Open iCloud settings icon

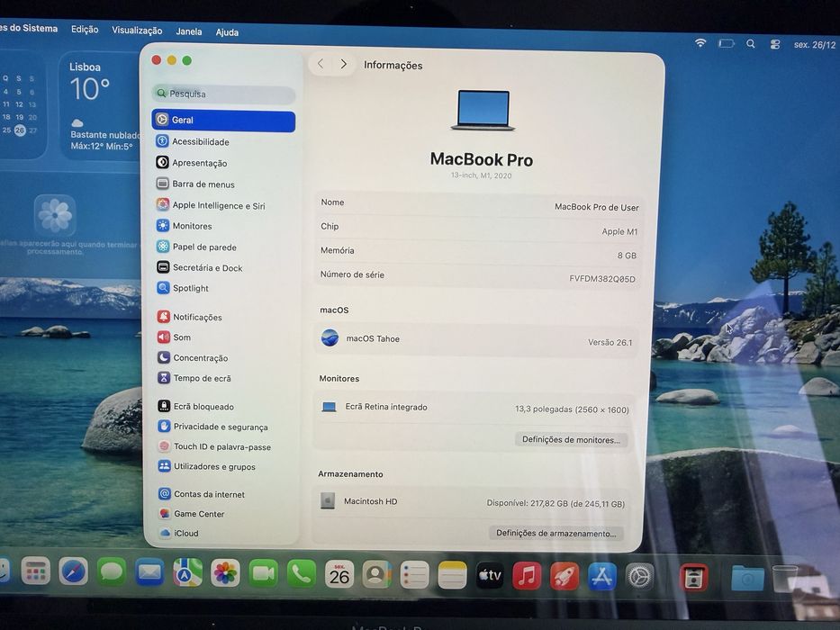(x=165, y=533)
